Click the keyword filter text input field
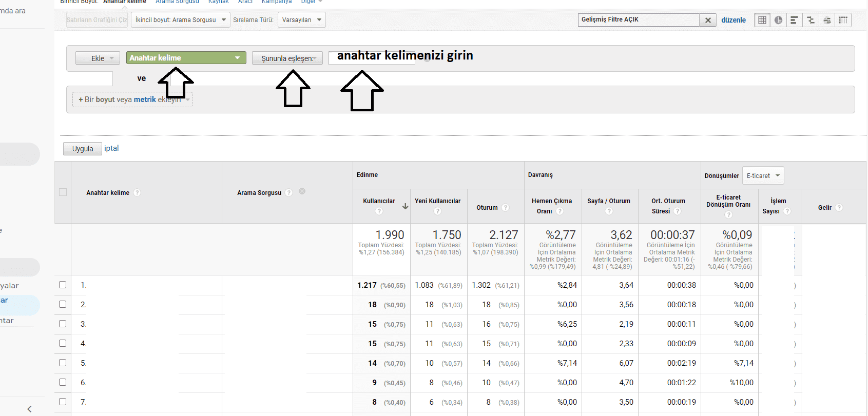 coord(380,57)
